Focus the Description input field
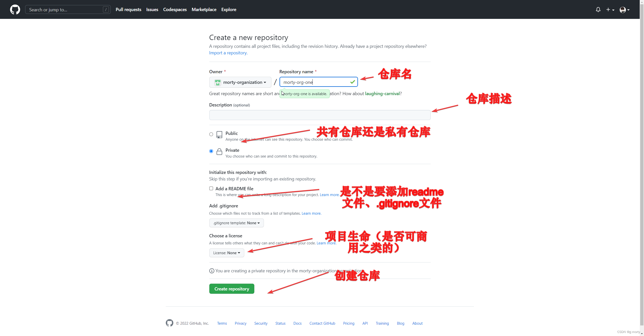 click(320, 115)
